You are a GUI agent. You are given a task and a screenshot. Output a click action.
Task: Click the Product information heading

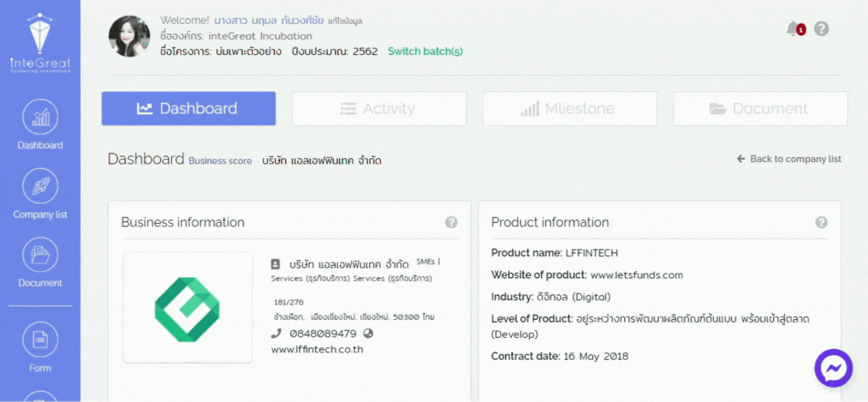pyautogui.click(x=550, y=222)
